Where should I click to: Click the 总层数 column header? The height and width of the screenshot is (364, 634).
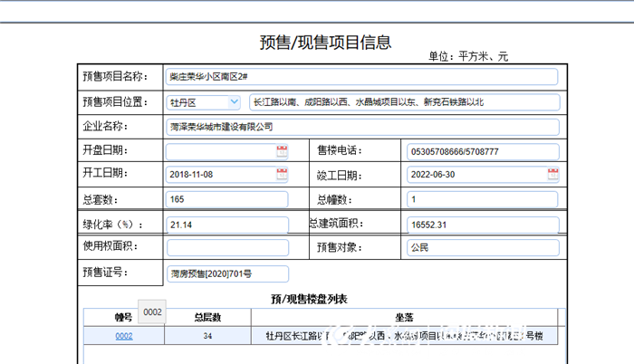click(207, 318)
